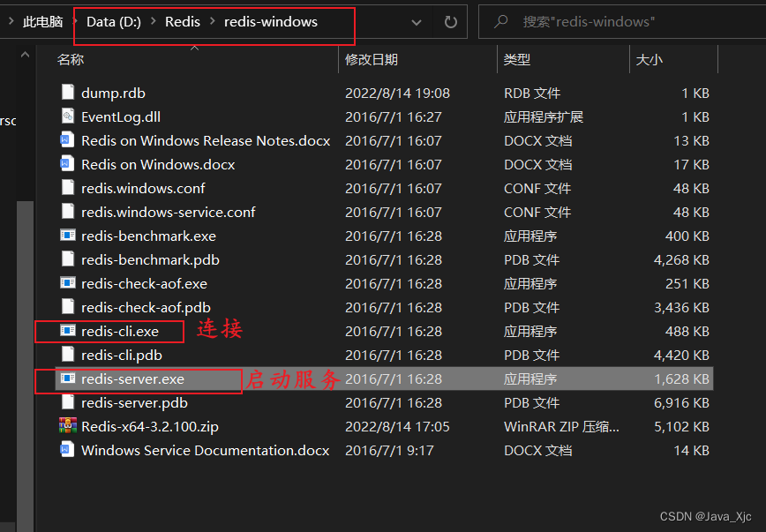
Task: Click the 6,916 KB size cell
Action: 681,402
